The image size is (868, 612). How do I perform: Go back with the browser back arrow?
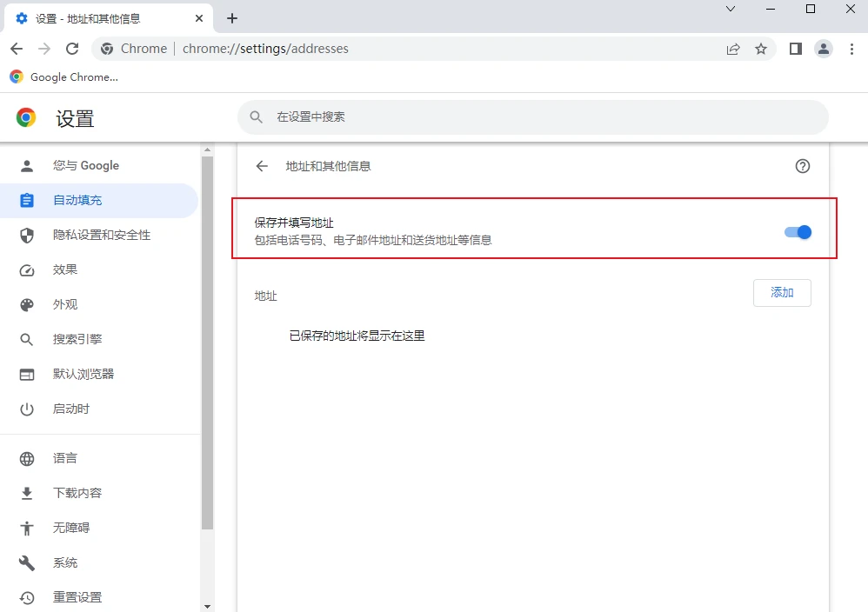17,49
